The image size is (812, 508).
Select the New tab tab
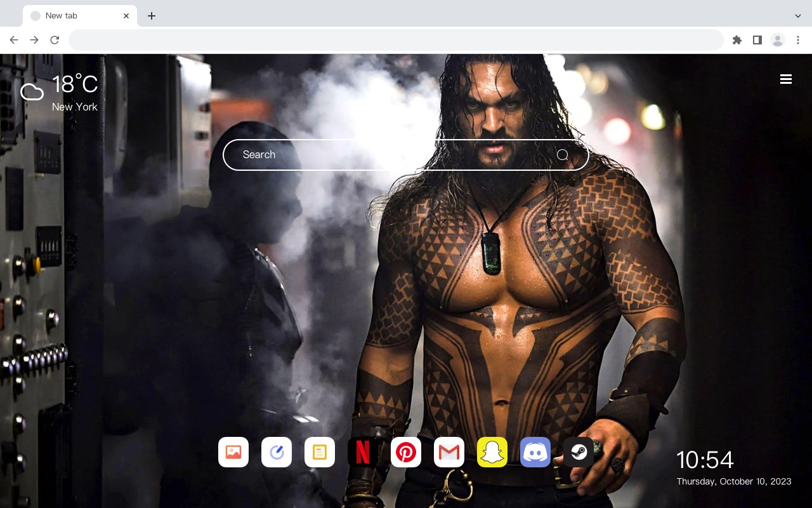pyautogui.click(x=80, y=16)
